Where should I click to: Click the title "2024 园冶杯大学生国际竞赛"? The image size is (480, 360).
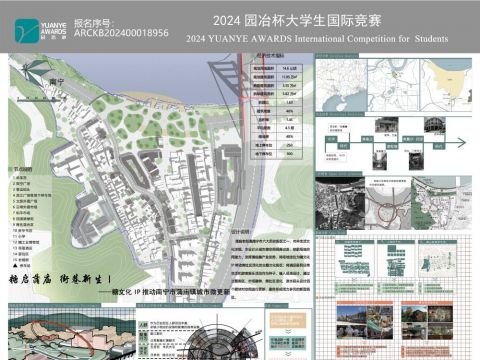(297, 21)
